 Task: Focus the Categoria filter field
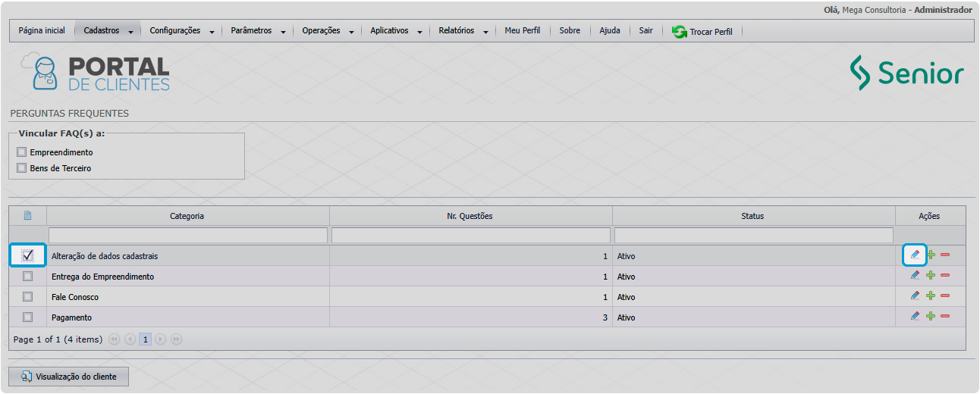(188, 235)
